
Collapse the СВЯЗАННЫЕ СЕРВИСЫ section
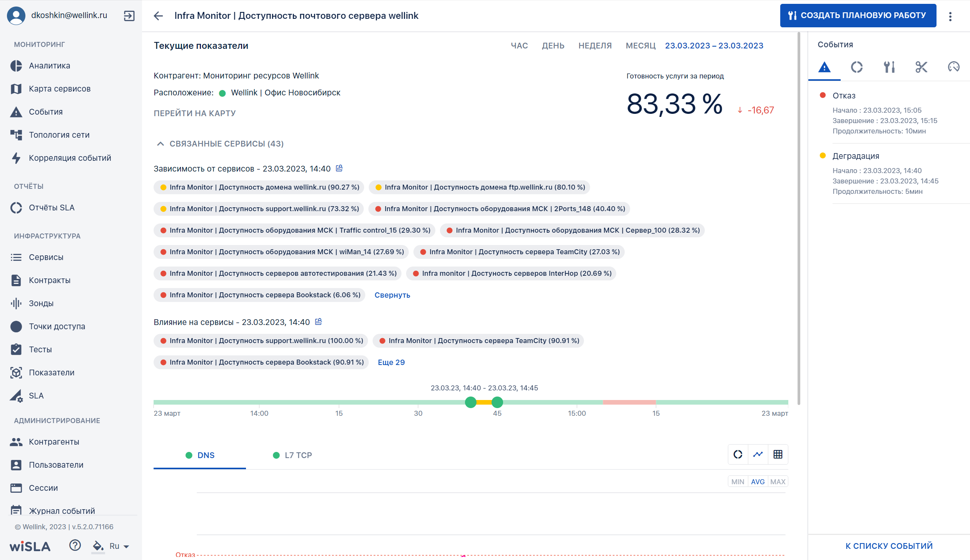coord(220,144)
